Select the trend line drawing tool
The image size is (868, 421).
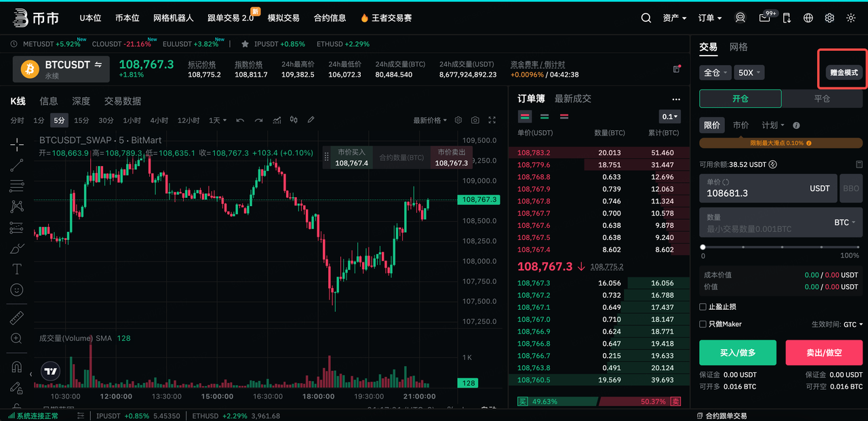(x=17, y=165)
